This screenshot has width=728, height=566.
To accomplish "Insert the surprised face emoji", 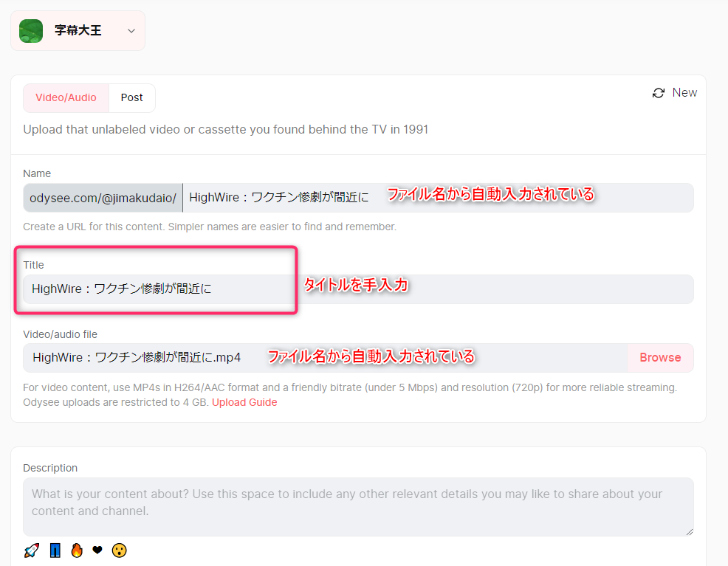I will click(x=119, y=551).
